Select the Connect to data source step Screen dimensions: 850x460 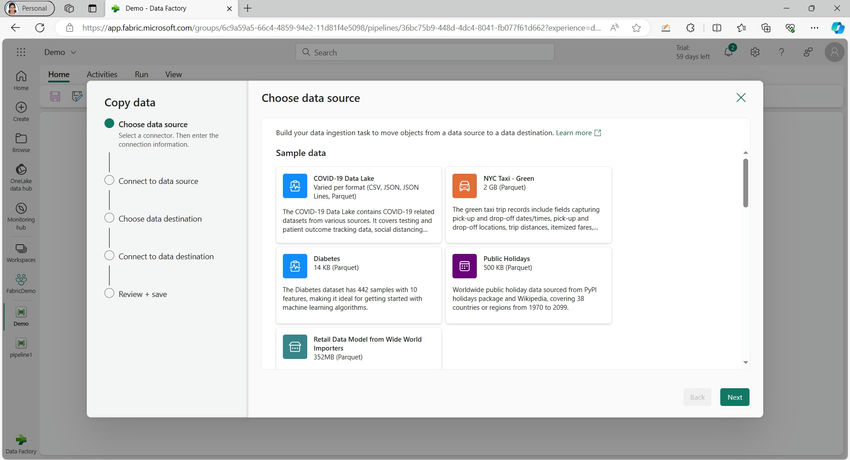click(x=158, y=181)
